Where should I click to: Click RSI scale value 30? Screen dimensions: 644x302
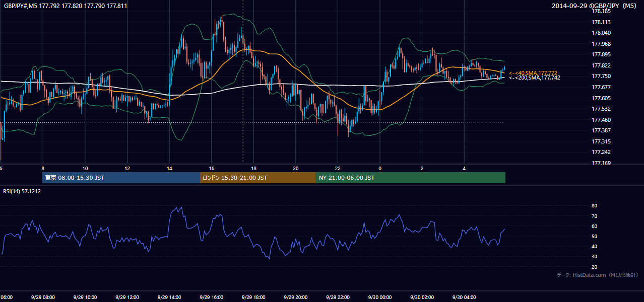click(594, 257)
